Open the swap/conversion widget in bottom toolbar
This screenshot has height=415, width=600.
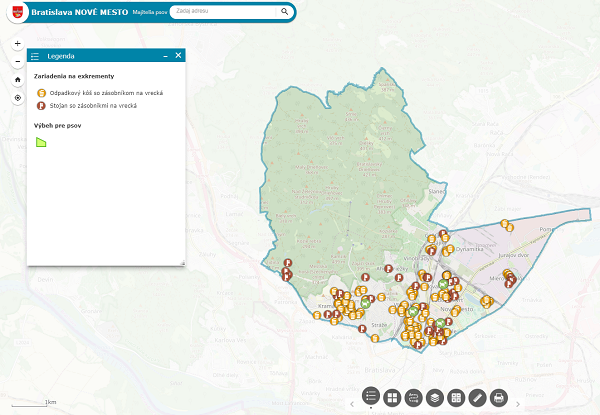coord(413,398)
